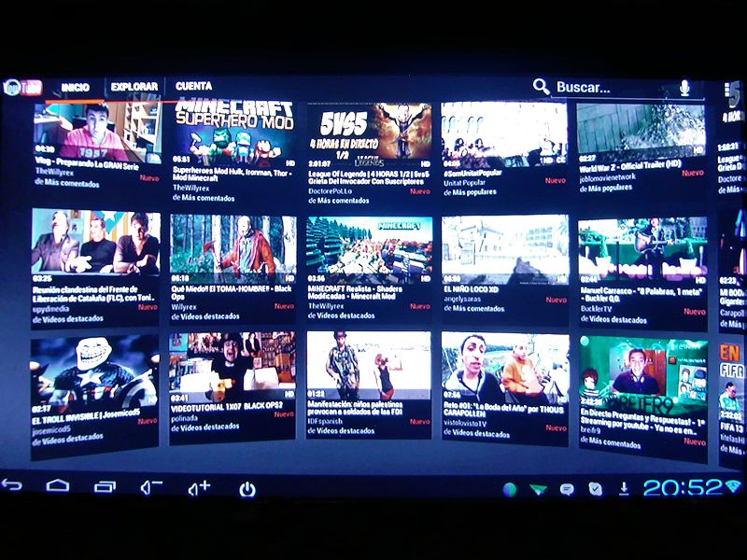Open the FIFA 13 video thumbnail

coord(732,380)
